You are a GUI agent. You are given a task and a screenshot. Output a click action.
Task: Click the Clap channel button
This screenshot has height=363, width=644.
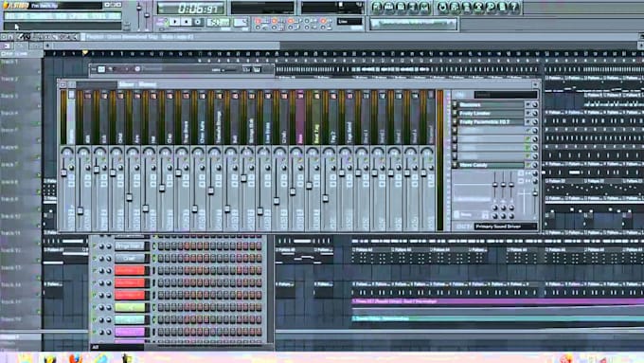pos(130,258)
